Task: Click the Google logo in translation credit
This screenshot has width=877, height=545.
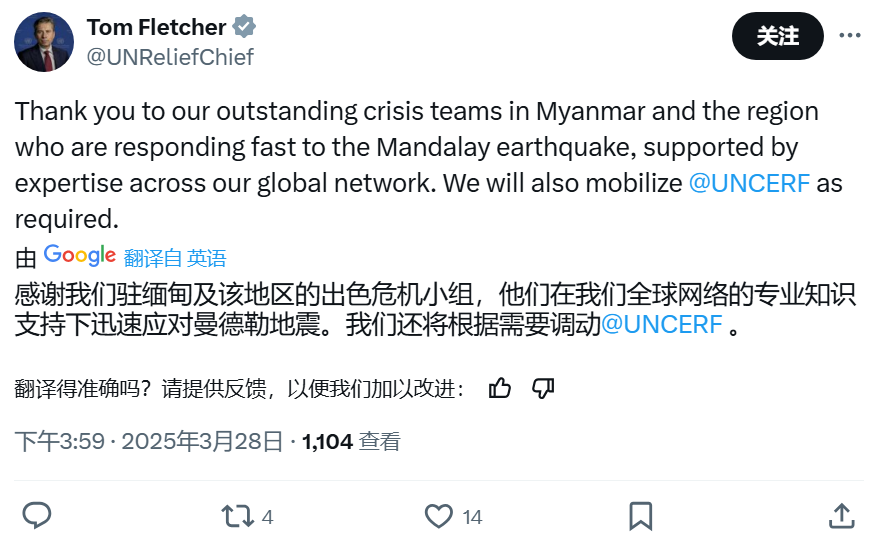Action: pos(80,256)
